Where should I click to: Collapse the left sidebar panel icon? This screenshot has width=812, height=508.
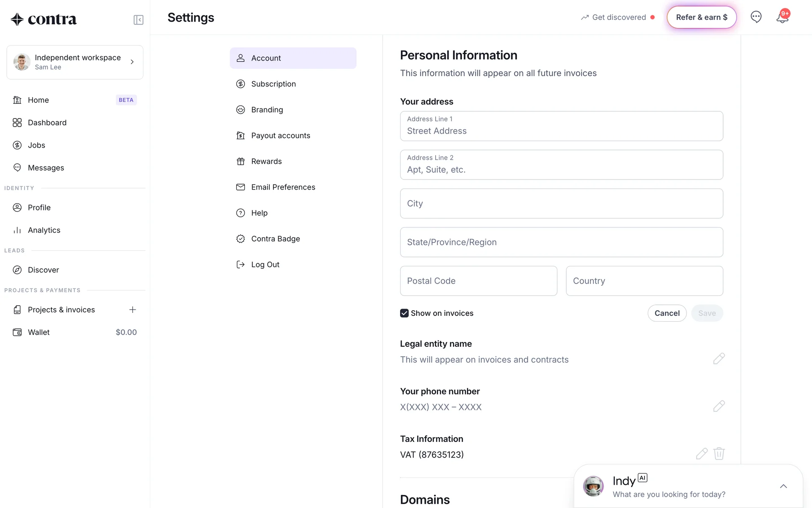[x=138, y=20]
